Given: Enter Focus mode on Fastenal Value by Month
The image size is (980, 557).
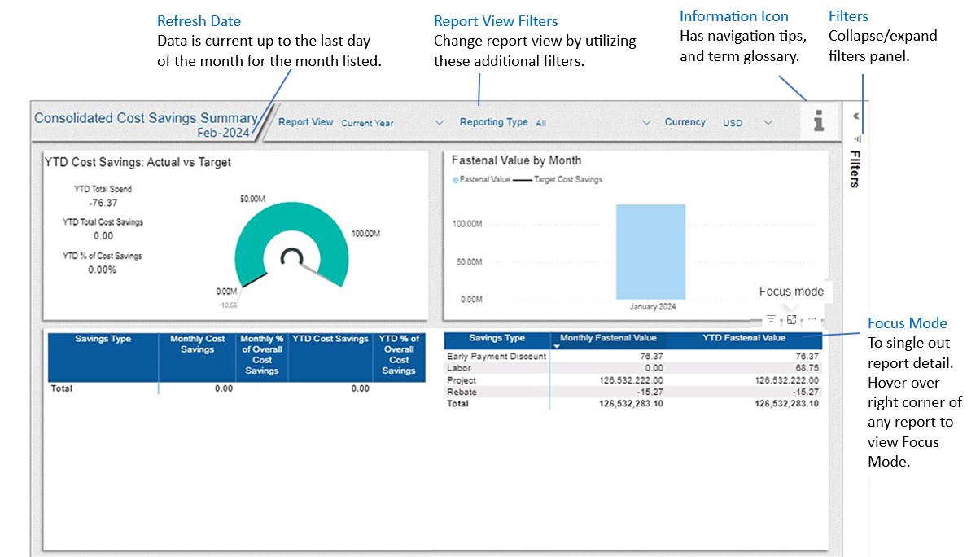Looking at the screenshot, I should 790,319.
